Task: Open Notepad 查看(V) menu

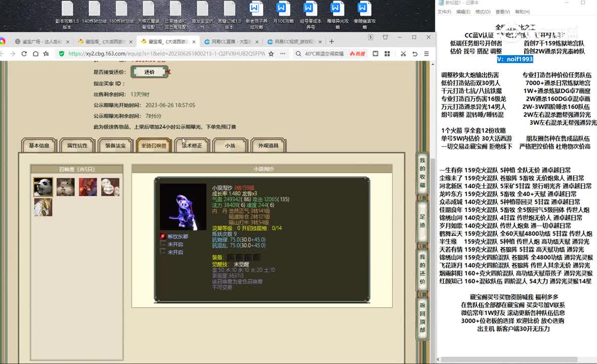Action: (502, 12)
